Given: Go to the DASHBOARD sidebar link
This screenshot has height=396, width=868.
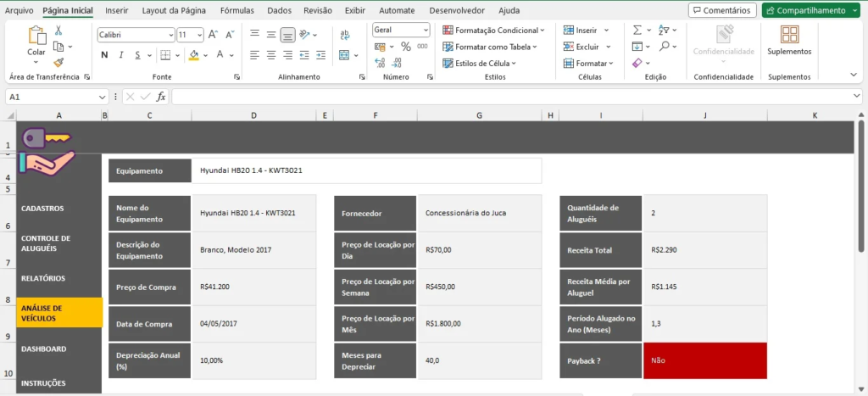Looking at the screenshot, I should [x=44, y=349].
